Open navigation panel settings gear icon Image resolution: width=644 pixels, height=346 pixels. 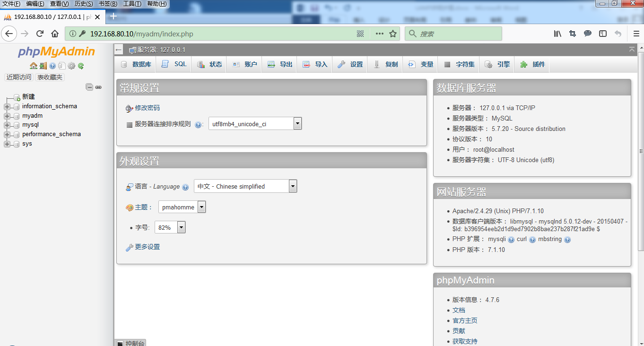pyautogui.click(x=71, y=66)
